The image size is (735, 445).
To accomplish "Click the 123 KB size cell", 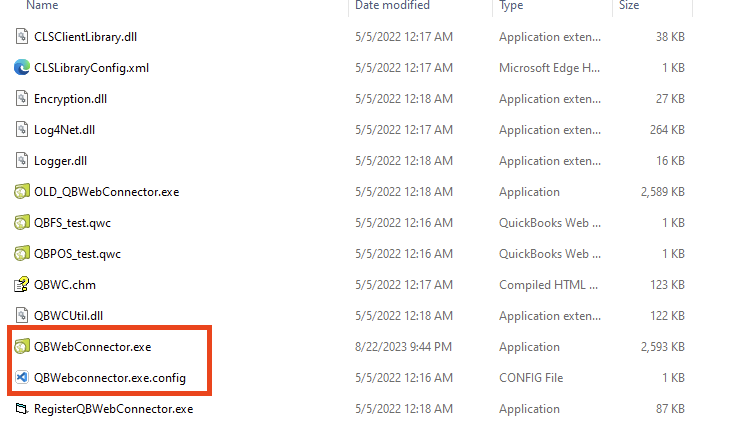I will tap(668, 285).
